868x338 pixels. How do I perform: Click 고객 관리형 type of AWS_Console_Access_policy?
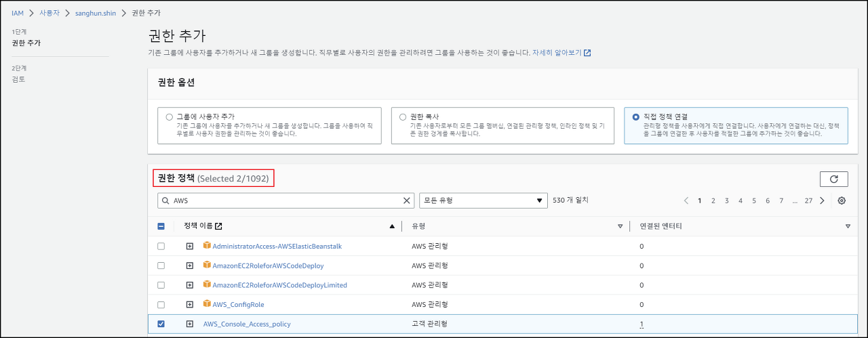[x=430, y=324]
